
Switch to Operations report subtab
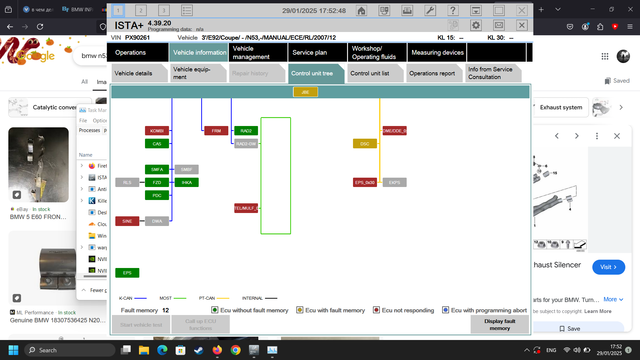(x=434, y=73)
